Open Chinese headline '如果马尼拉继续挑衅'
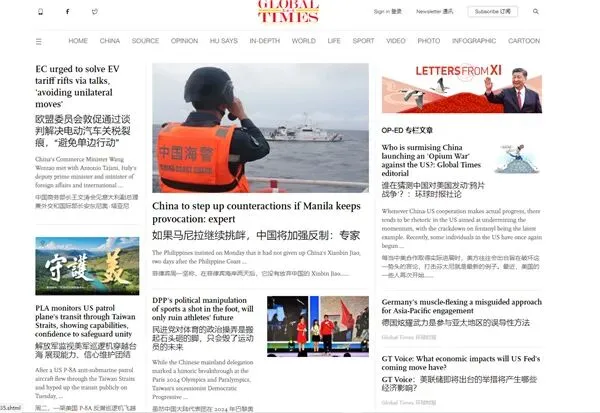600x413 pixels. (256, 235)
